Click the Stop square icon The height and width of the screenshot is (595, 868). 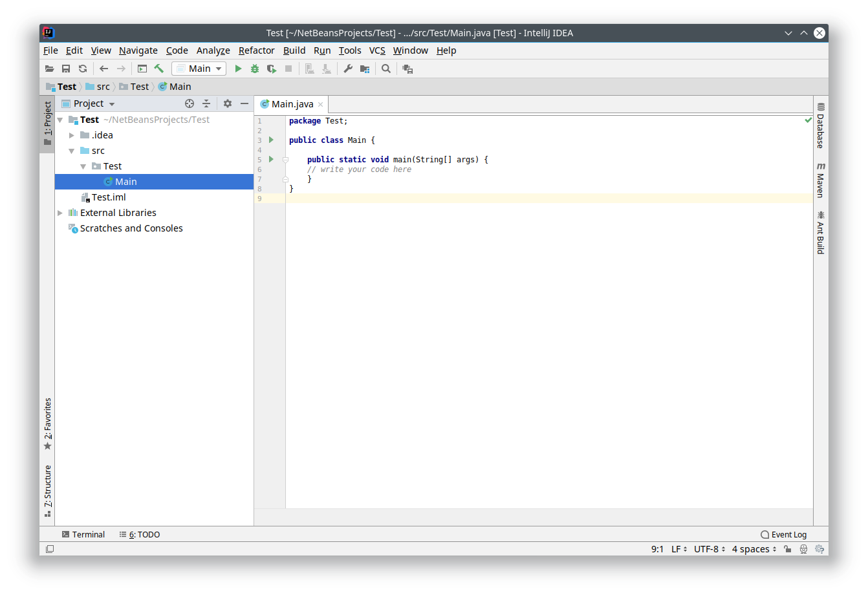288,69
